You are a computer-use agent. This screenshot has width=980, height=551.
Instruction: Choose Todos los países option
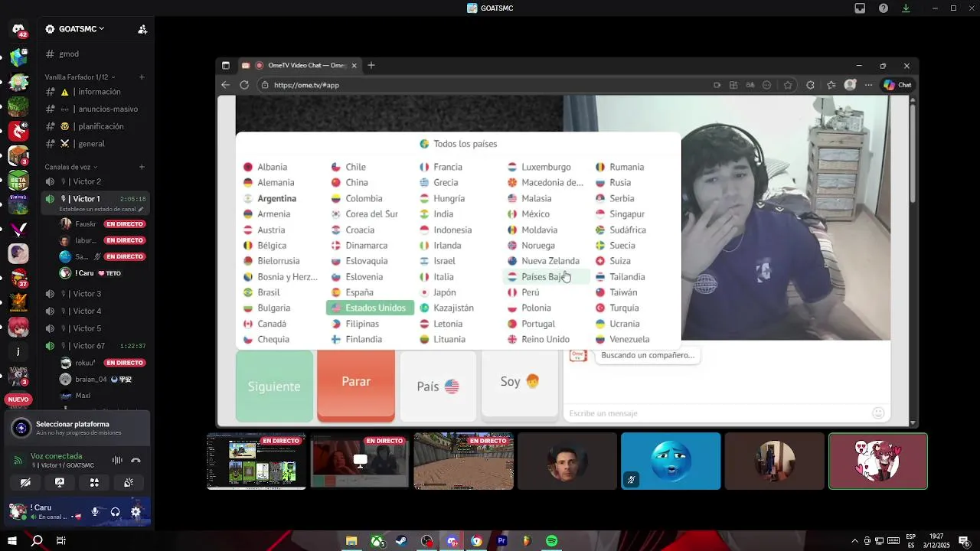[x=458, y=144]
